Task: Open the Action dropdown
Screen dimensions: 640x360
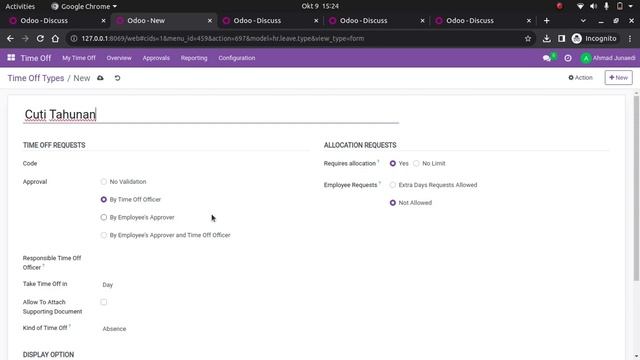Action: [580, 78]
